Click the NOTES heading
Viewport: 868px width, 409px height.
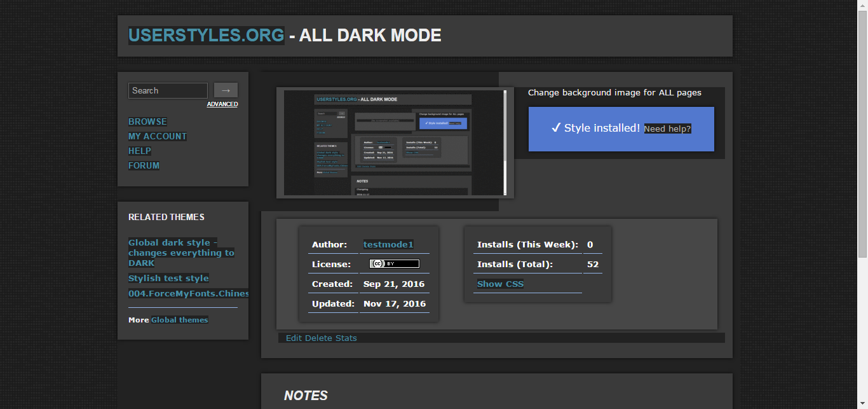pyautogui.click(x=306, y=396)
